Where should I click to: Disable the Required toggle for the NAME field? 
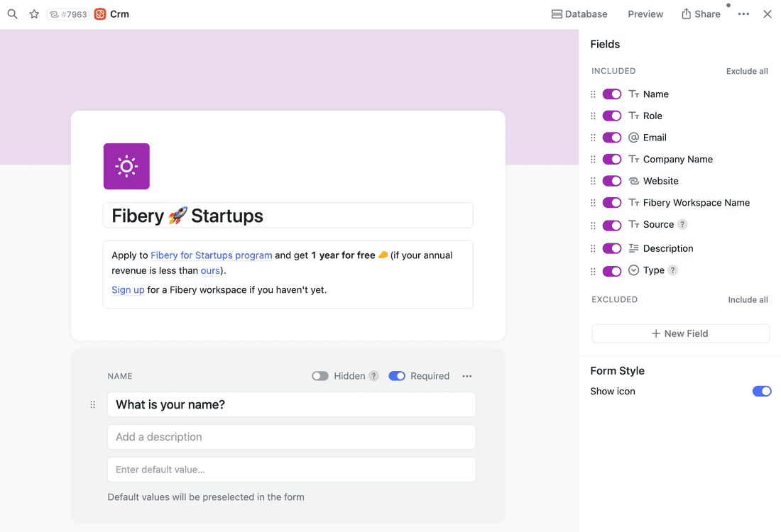point(397,376)
